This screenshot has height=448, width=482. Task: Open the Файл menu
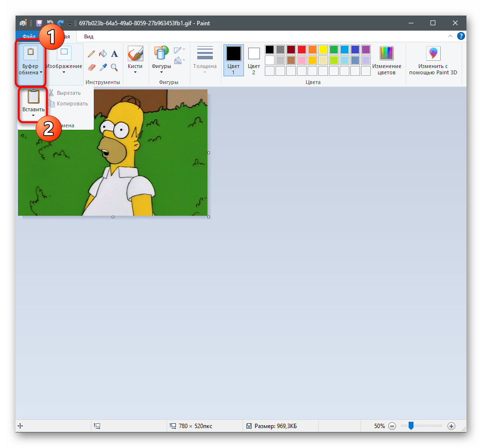coord(29,36)
